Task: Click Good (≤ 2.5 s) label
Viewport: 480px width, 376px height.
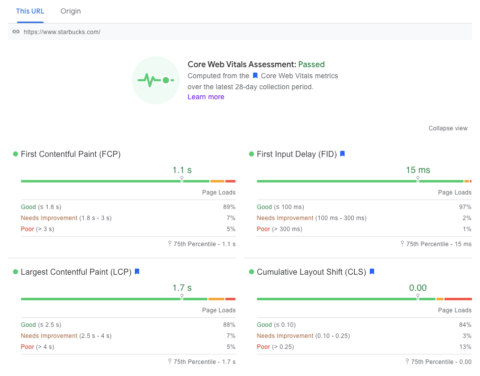Action: pos(41,325)
